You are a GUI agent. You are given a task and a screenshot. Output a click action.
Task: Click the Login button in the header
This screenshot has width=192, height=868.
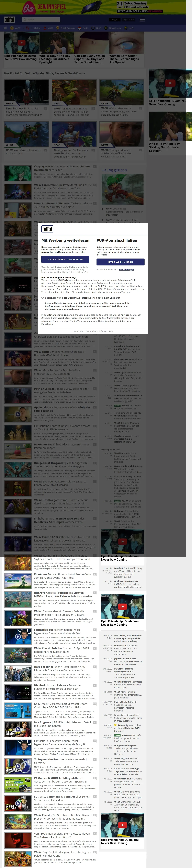click(x=115, y=20)
